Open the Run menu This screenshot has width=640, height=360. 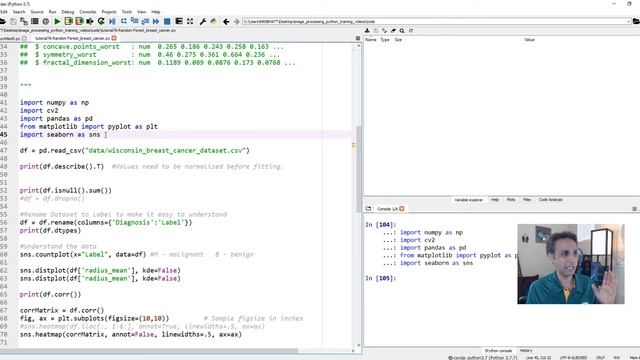click(52, 12)
